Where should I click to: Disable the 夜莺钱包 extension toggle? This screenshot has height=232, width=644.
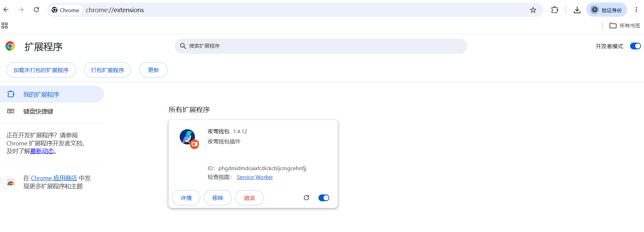324,198
